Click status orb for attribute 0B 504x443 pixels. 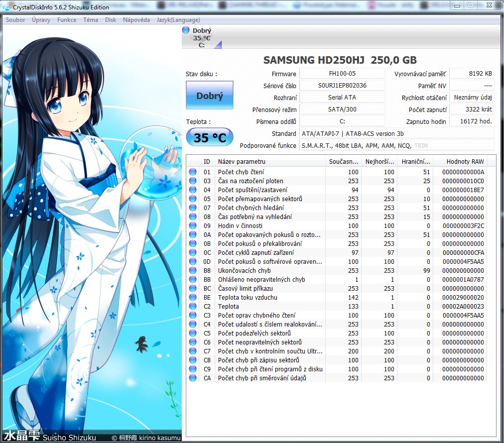coord(193,244)
